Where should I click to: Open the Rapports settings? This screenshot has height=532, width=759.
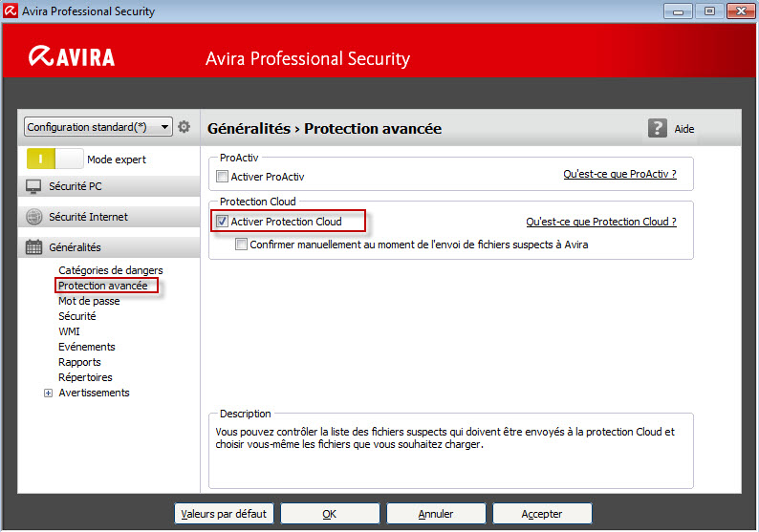pos(79,362)
